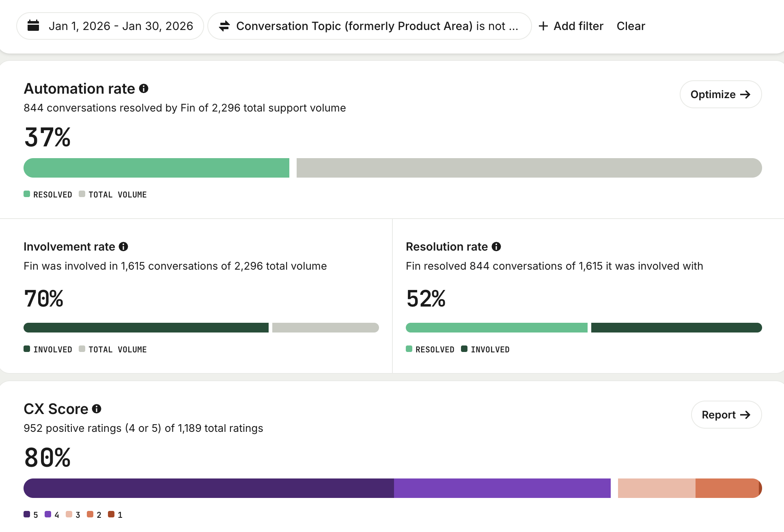Viewport: 784px width, 532px height.
Task: Click the Resolution rate info icon
Action: click(496, 247)
